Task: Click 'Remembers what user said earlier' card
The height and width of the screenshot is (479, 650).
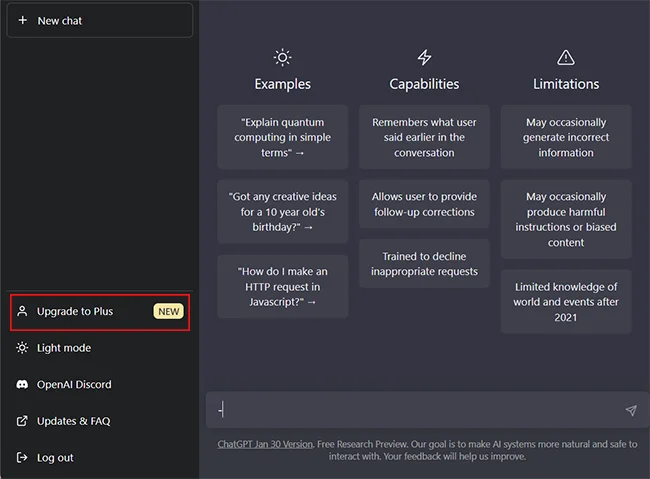Action: [424, 137]
